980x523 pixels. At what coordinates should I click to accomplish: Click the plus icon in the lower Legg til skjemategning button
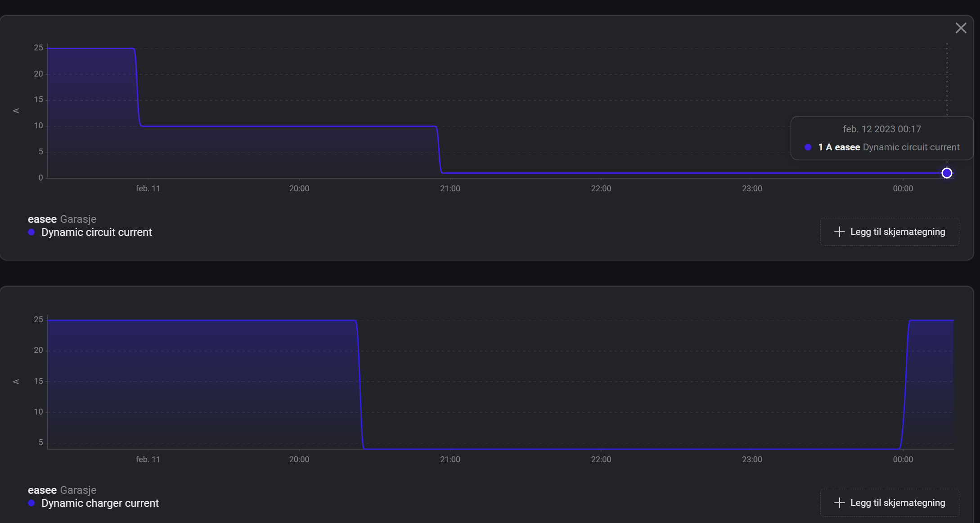tap(839, 503)
